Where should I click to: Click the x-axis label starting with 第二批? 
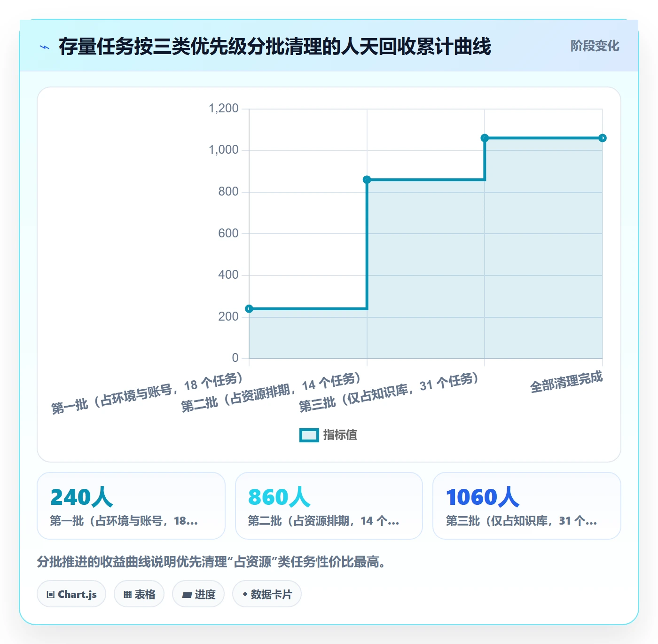click(x=271, y=393)
